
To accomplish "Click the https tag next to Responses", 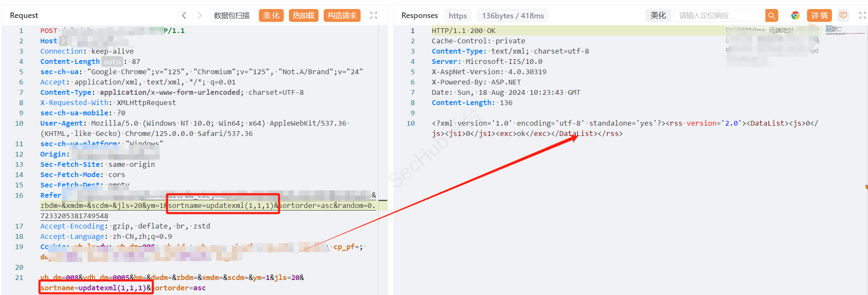I will coord(458,15).
